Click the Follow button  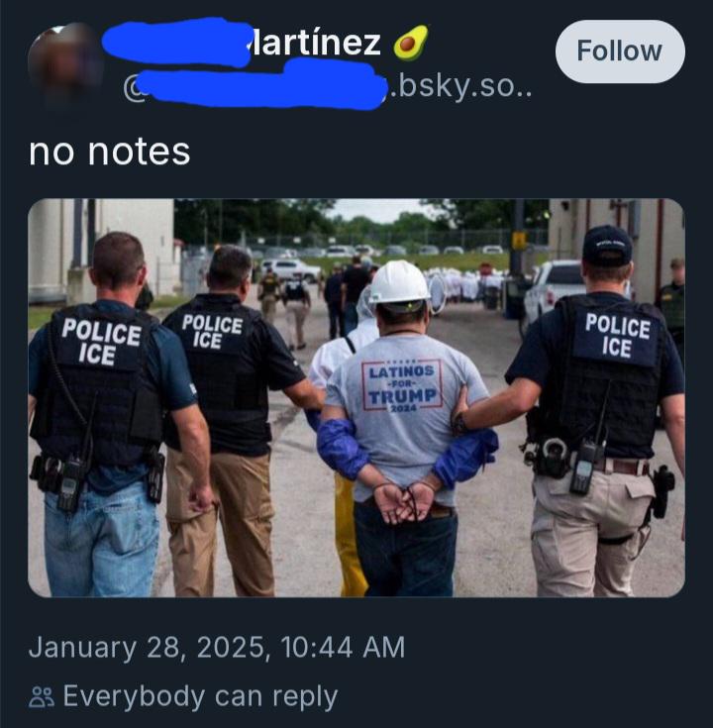click(620, 52)
